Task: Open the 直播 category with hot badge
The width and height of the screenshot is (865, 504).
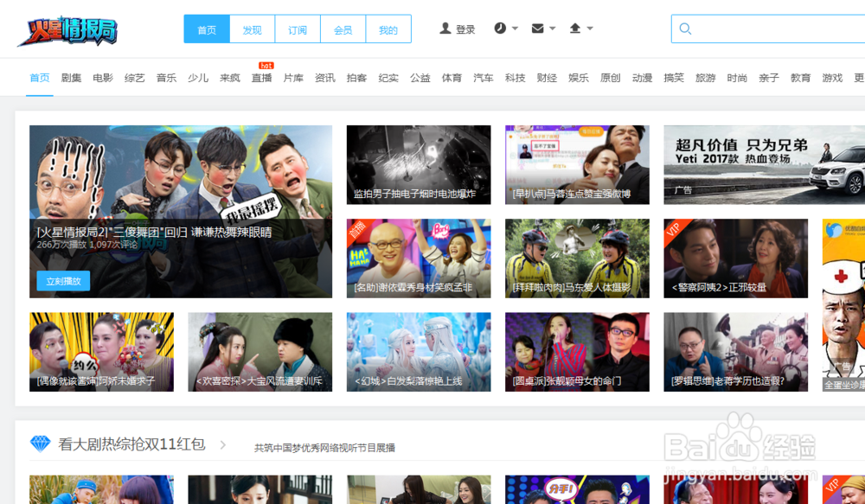Action: tap(261, 78)
